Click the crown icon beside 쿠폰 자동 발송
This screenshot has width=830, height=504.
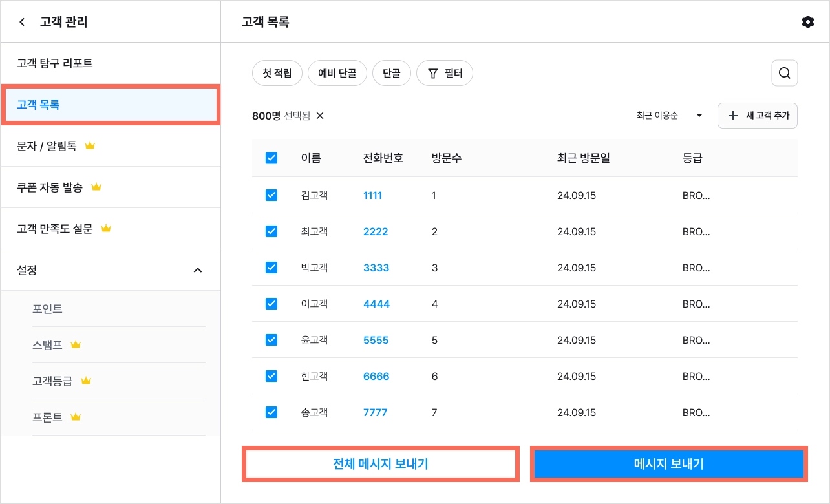coord(96,187)
